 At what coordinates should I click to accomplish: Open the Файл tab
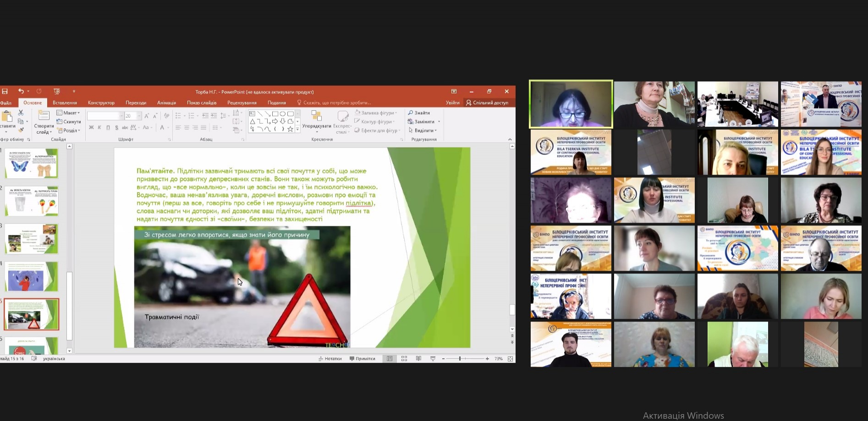(x=5, y=103)
